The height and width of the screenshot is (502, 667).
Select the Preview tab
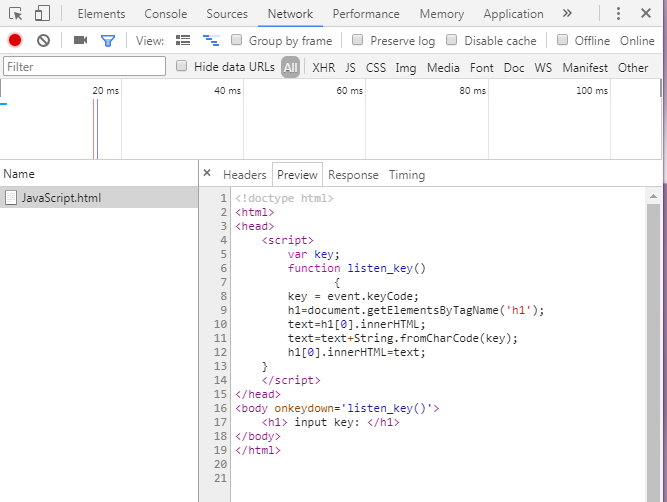pyautogui.click(x=297, y=175)
